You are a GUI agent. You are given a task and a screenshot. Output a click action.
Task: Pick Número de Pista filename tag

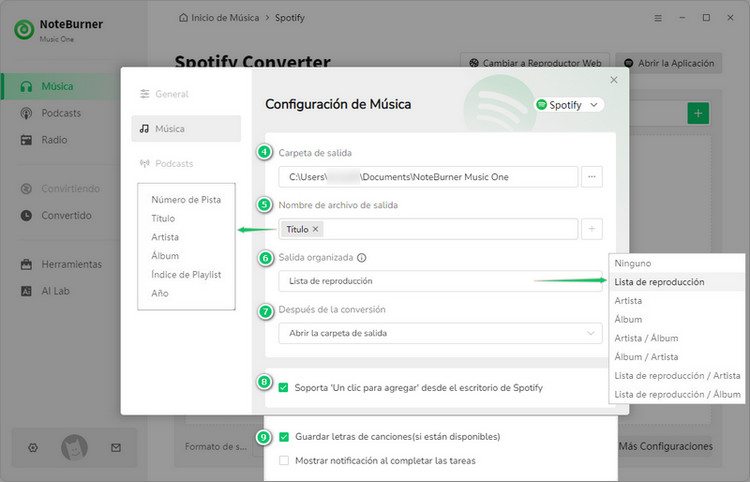coord(186,200)
